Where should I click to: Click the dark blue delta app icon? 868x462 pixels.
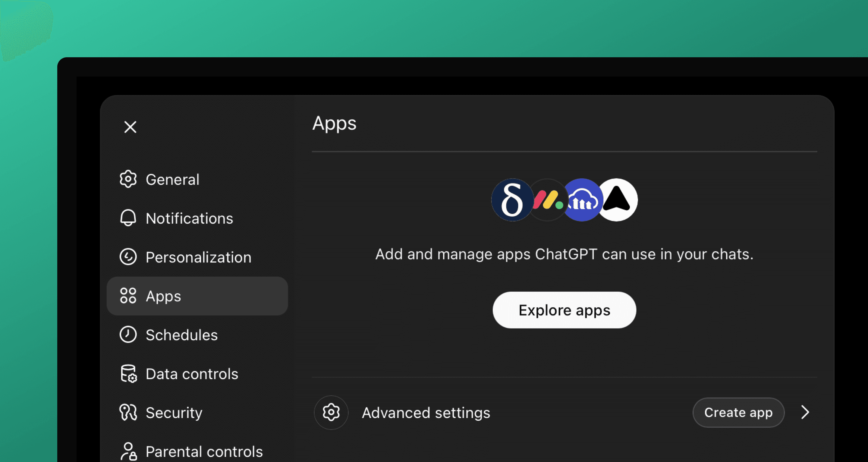[x=512, y=200]
